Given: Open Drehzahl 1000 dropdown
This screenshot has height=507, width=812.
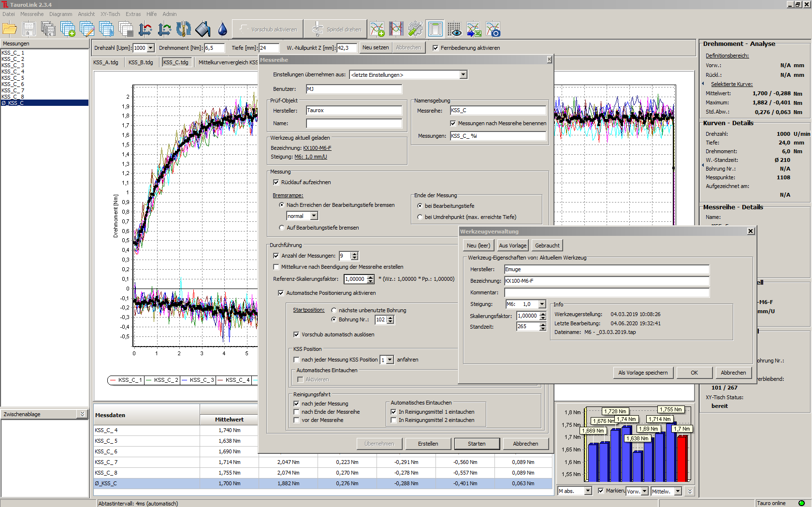Looking at the screenshot, I should 150,48.
